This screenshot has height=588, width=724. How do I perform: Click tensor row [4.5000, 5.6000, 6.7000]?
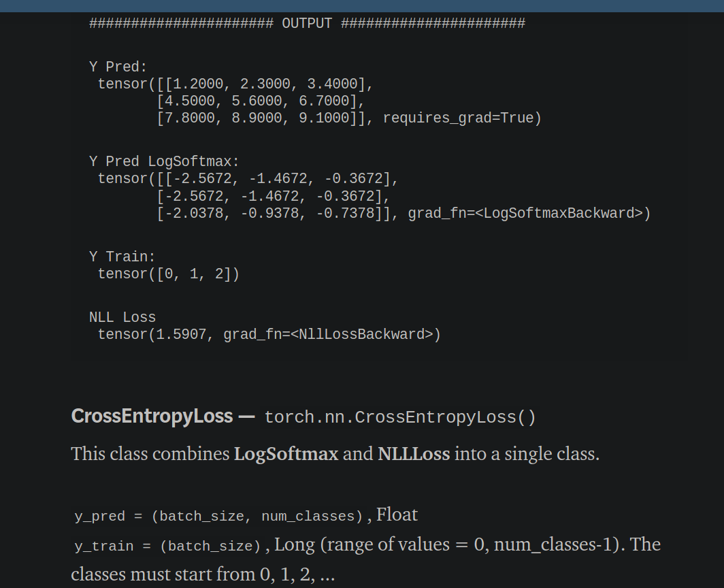261,101
